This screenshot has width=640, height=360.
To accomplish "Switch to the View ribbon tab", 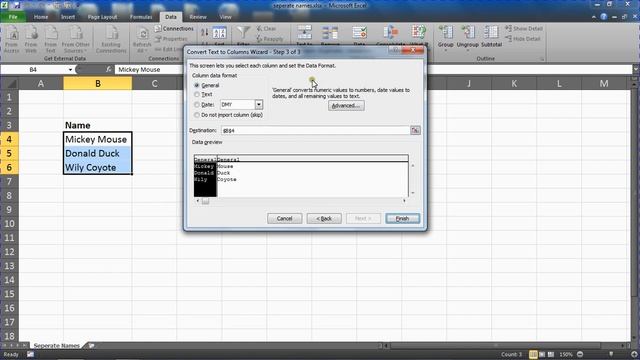I will [x=225, y=17].
